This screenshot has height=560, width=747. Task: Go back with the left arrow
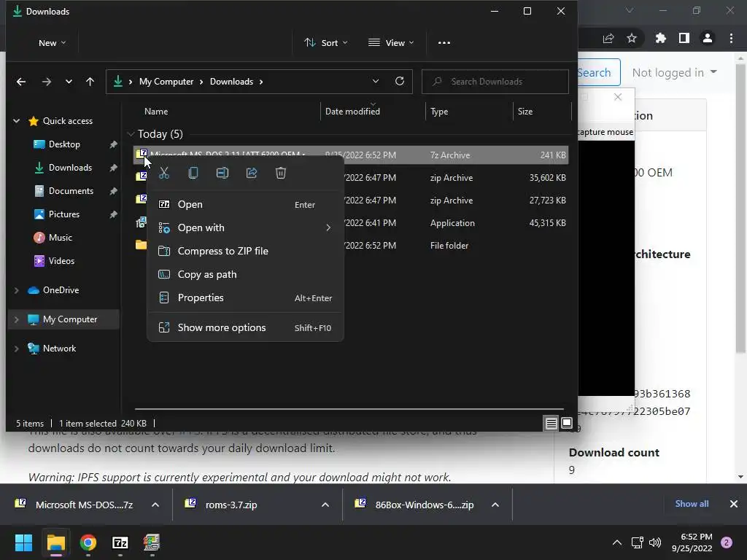click(x=21, y=82)
